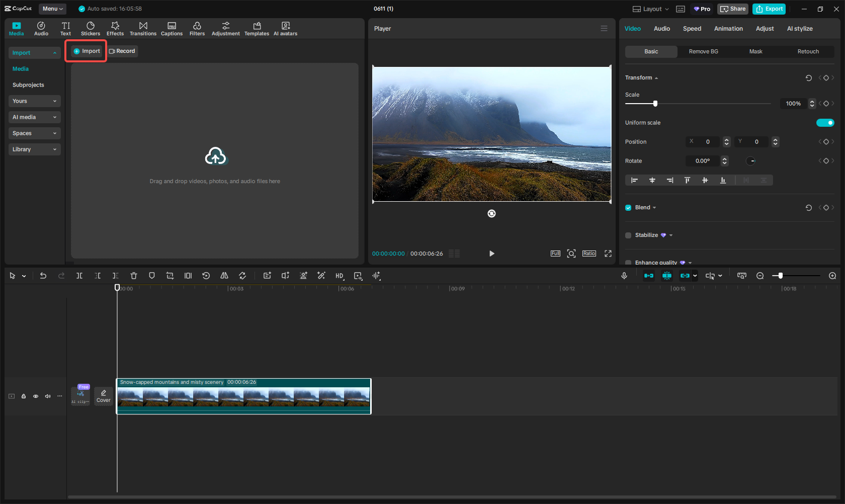Mirror the video clip horizontally
Viewport: 845px width, 504px height.
click(x=224, y=276)
